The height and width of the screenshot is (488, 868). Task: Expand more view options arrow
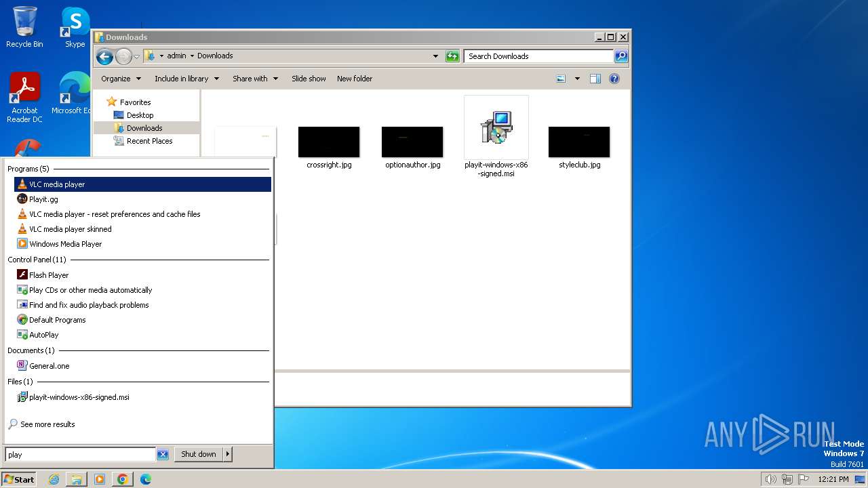point(577,79)
